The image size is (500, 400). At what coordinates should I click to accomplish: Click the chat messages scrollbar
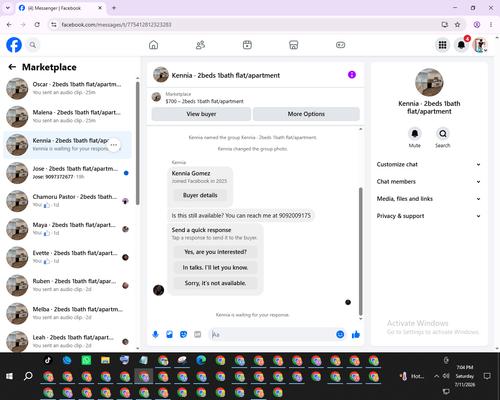[360, 252]
